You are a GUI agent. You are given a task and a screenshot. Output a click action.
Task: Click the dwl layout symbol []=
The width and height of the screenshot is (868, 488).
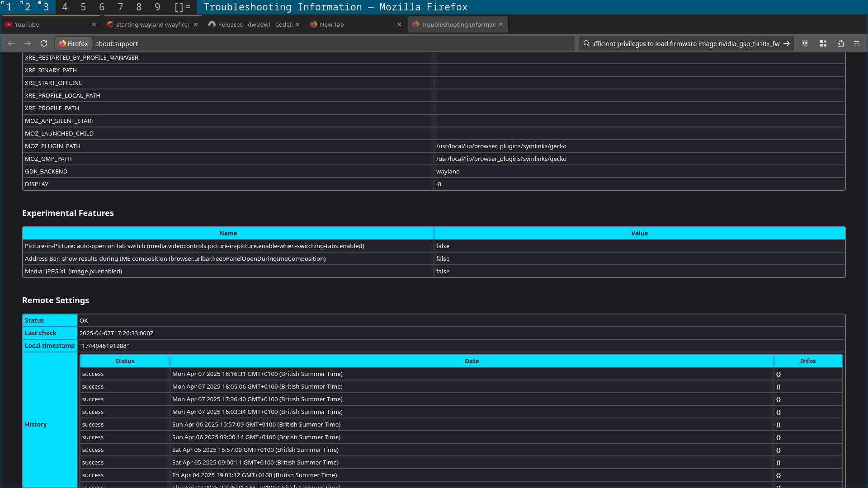click(182, 7)
